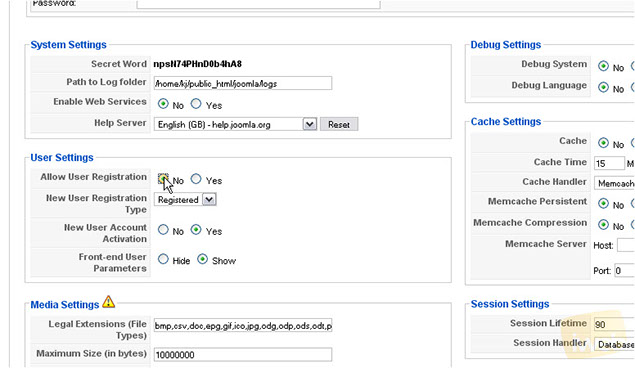
Task: Click the Memcache Server Port field
Action: 624,270
